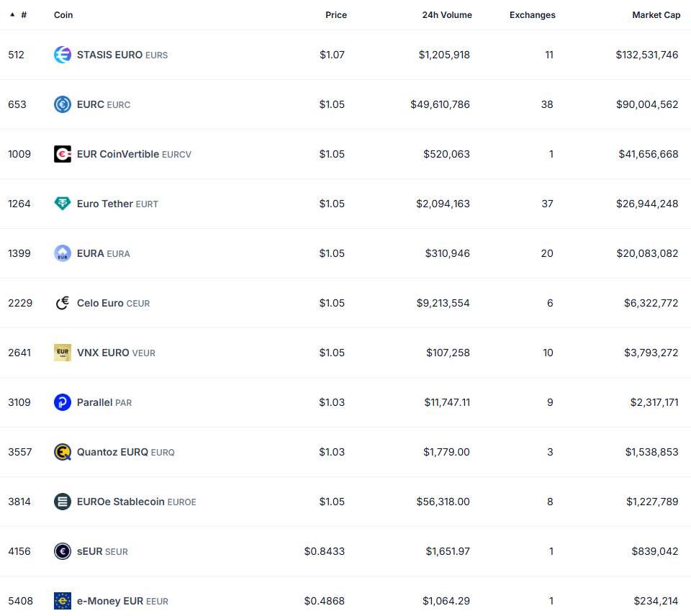Sort table by Exchanges column header
The image size is (691, 616).
(533, 15)
